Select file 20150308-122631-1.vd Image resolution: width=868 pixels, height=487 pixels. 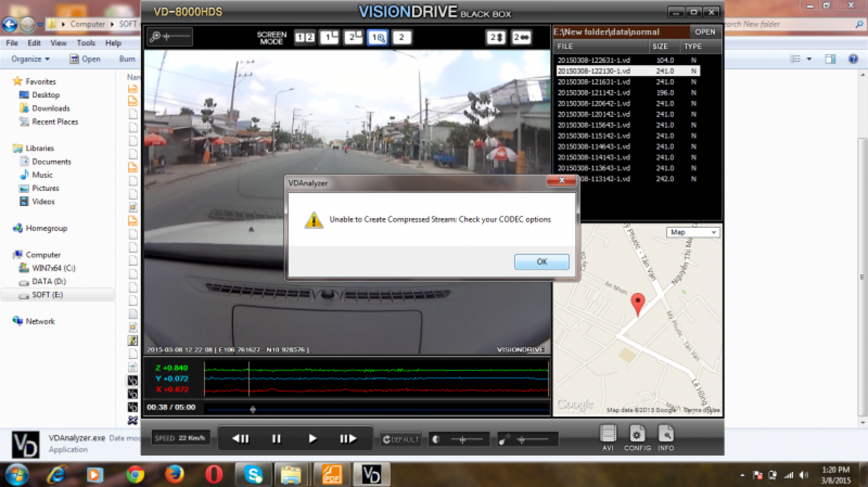[x=628, y=60]
